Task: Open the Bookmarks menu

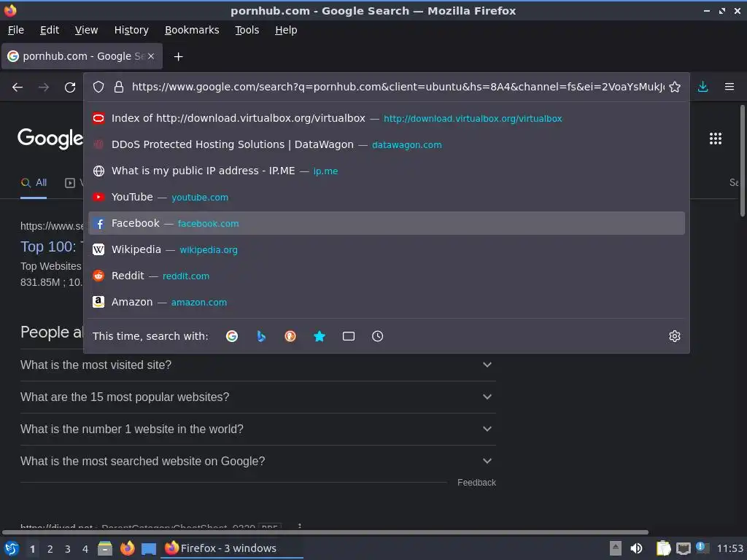Action: (192, 30)
